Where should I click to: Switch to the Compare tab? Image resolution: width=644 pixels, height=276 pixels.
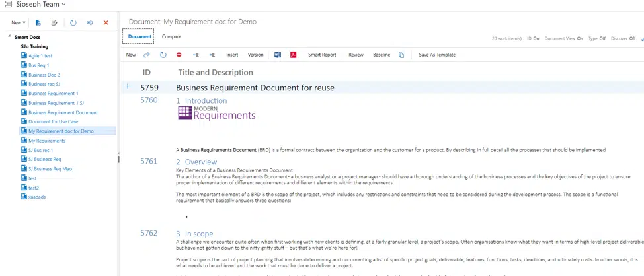171,36
